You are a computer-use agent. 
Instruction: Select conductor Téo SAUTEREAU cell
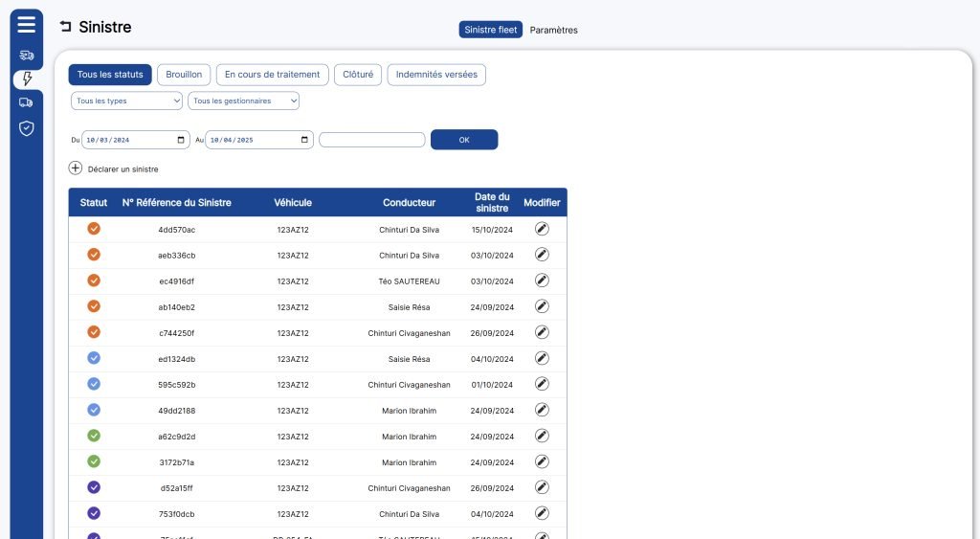tap(410, 281)
